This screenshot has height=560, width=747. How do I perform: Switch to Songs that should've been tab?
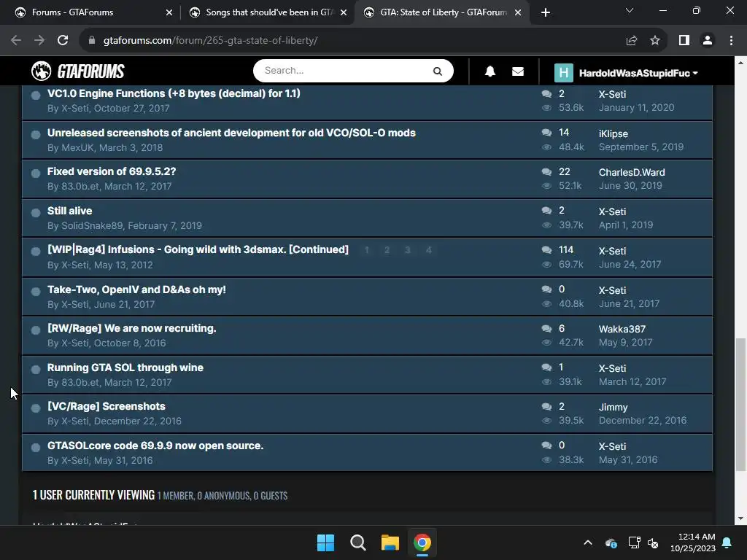(x=267, y=12)
